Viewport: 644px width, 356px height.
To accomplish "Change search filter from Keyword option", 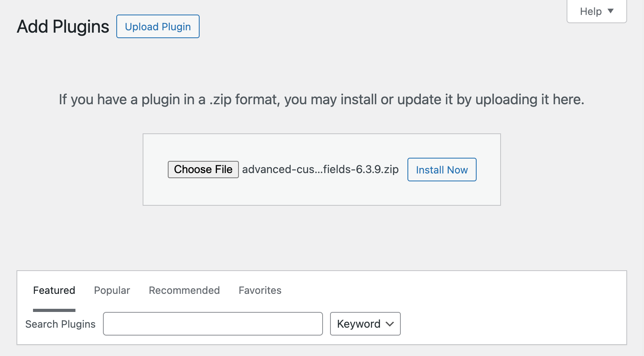I will [365, 324].
